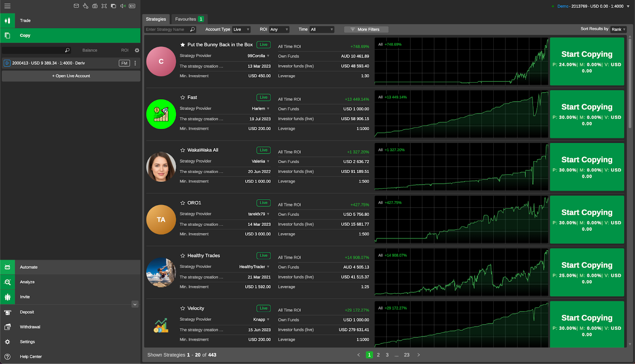
Task: Open the Automate robot tool
Action: (28, 267)
